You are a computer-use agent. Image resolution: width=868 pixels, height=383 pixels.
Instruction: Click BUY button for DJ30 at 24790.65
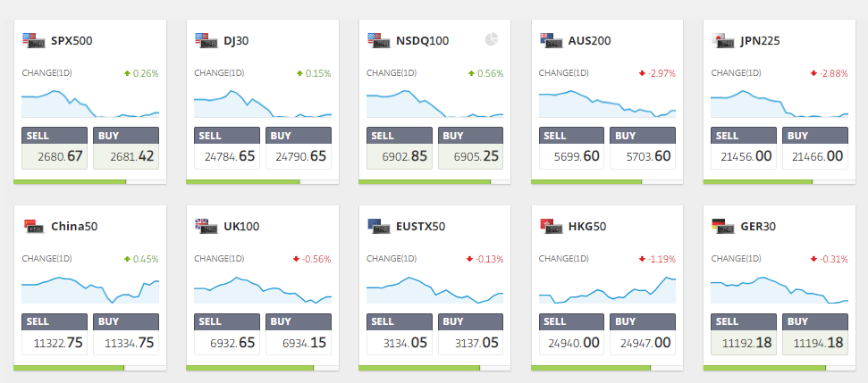point(299,148)
